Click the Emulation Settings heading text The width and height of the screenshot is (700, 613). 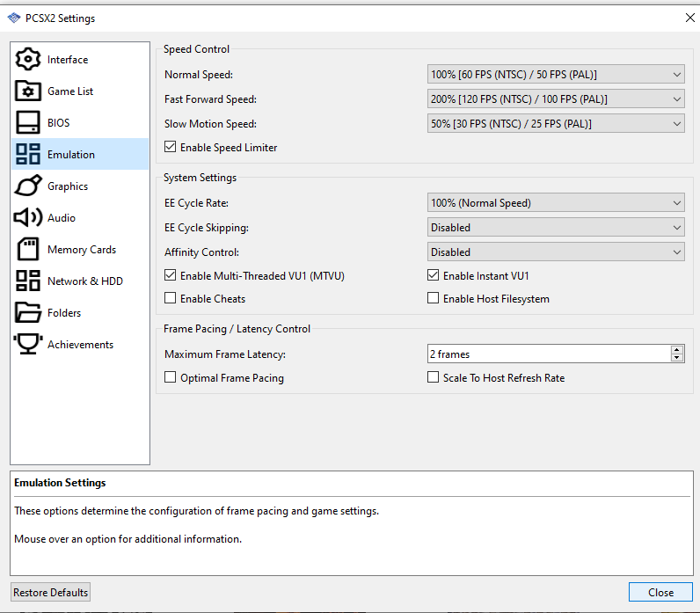pyautogui.click(x=60, y=483)
